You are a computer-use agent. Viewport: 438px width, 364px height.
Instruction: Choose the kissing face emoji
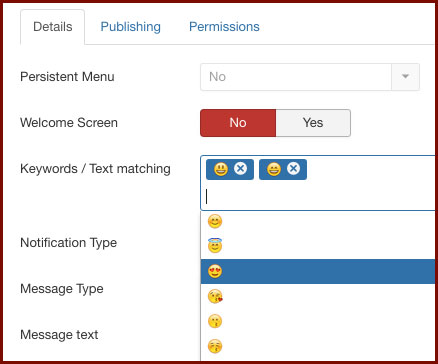click(318, 321)
